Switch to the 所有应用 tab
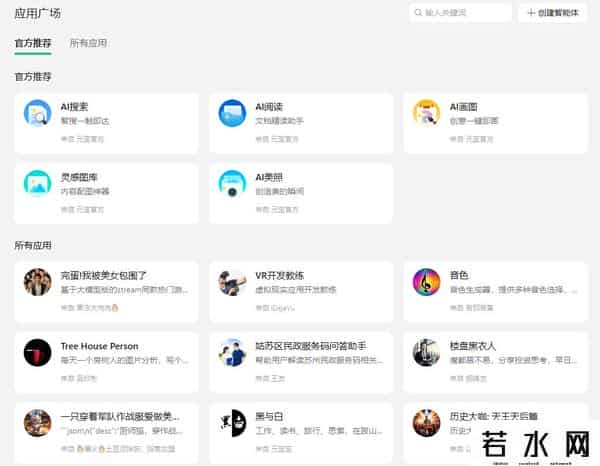Screen dimensions: 600x466 (88, 43)
